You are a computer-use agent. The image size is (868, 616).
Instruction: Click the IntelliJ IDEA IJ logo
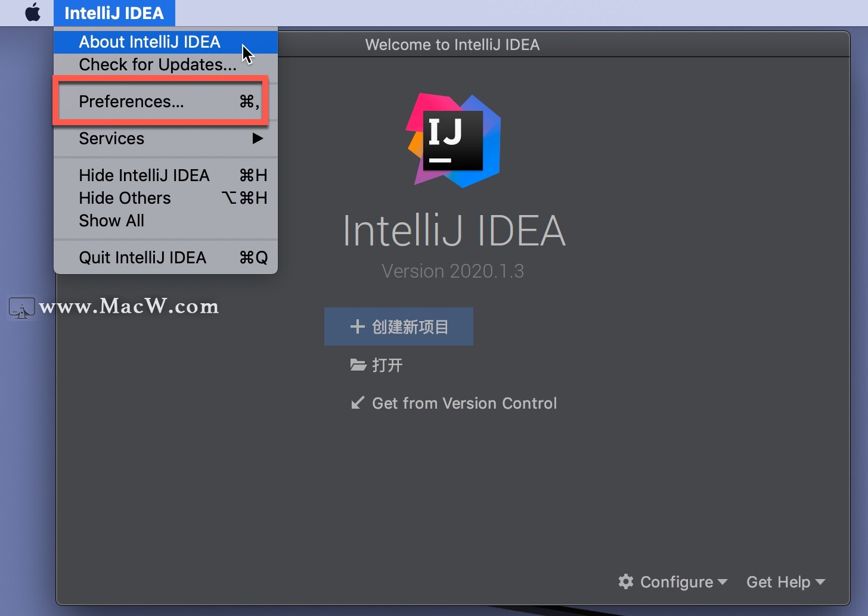click(454, 140)
